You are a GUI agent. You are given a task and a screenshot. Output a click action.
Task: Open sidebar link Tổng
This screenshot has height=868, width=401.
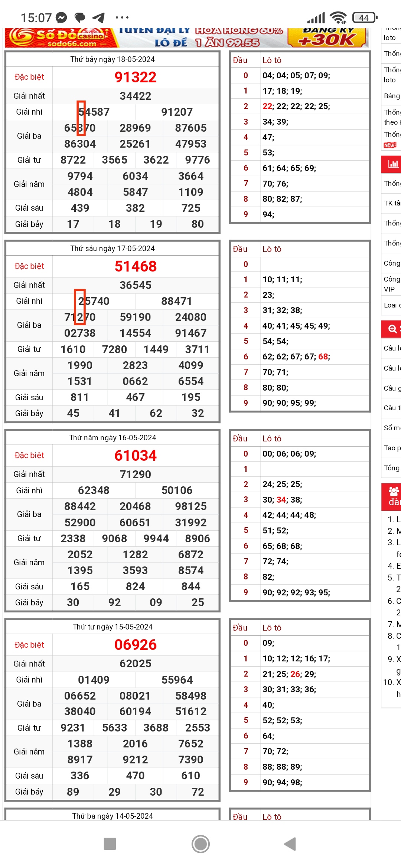[392, 468]
